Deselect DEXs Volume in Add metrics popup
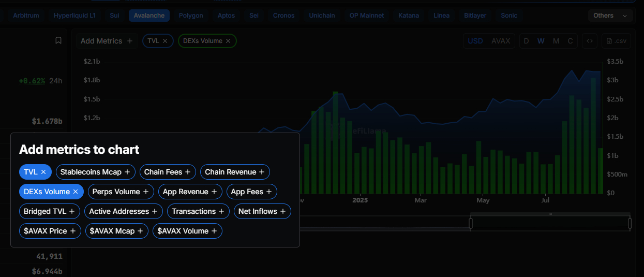This screenshot has height=277, width=644. click(x=51, y=192)
